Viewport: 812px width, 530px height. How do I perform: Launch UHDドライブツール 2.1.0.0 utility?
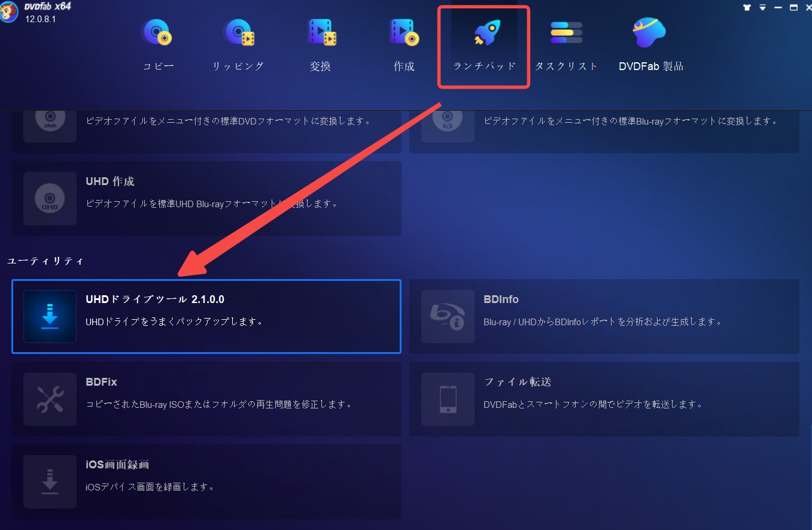[206, 316]
